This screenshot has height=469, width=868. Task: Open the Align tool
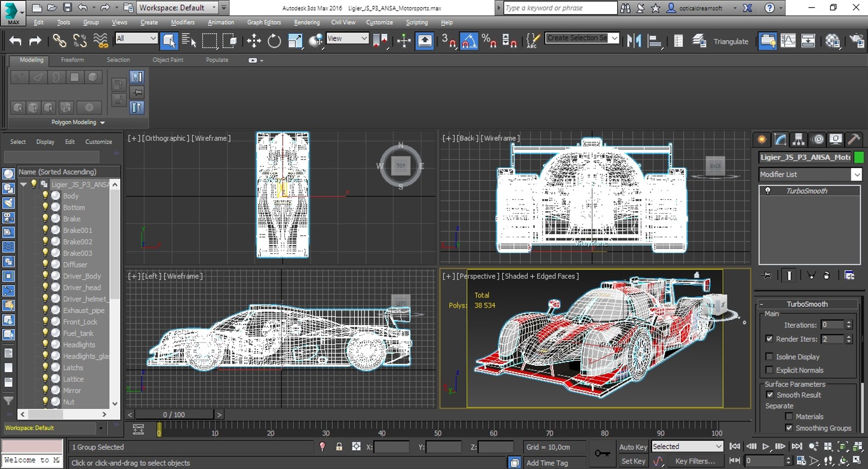(654, 41)
